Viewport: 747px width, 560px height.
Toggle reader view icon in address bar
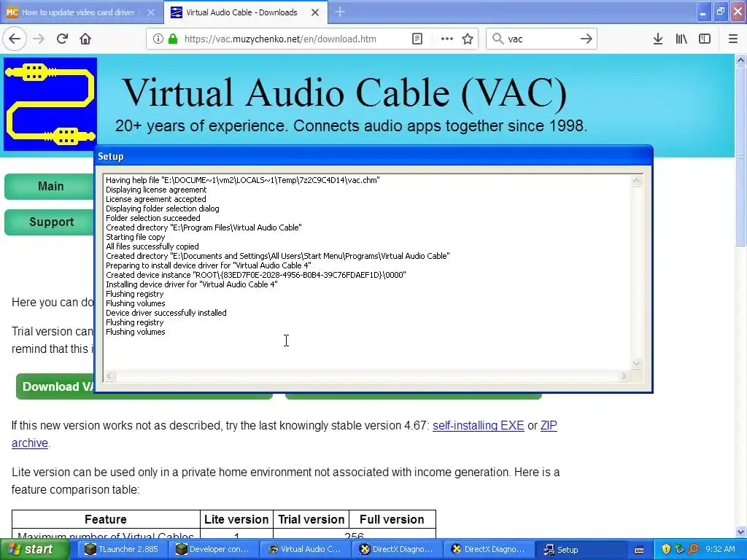tap(417, 39)
